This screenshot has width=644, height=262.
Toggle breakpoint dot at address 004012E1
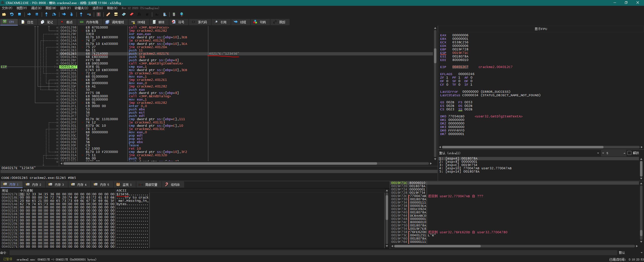pyautogui.click(x=57, y=90)
